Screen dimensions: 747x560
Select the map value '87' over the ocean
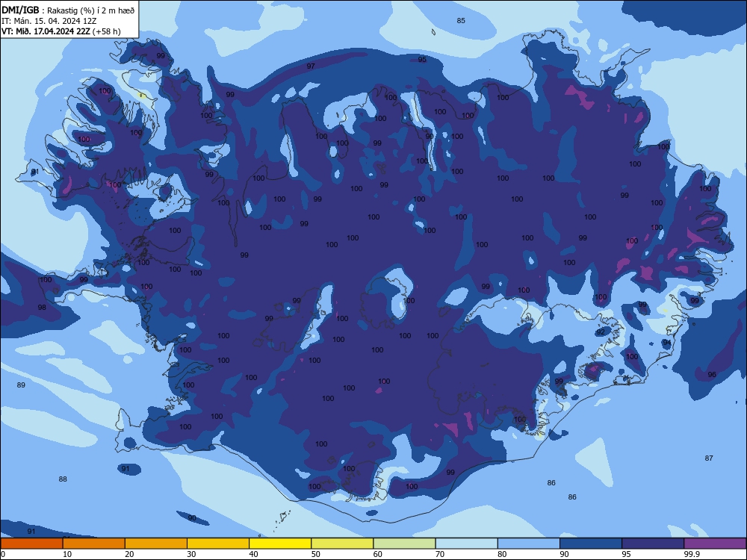(709, 458)
